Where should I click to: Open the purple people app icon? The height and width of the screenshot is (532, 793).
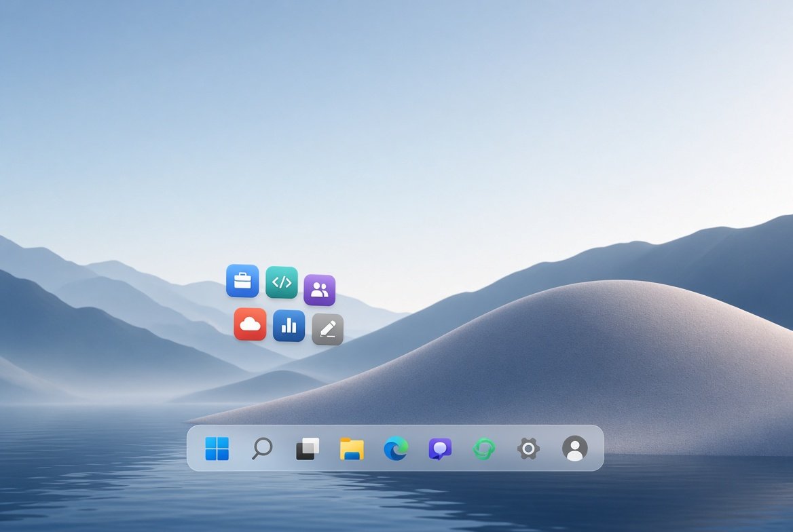320,290
